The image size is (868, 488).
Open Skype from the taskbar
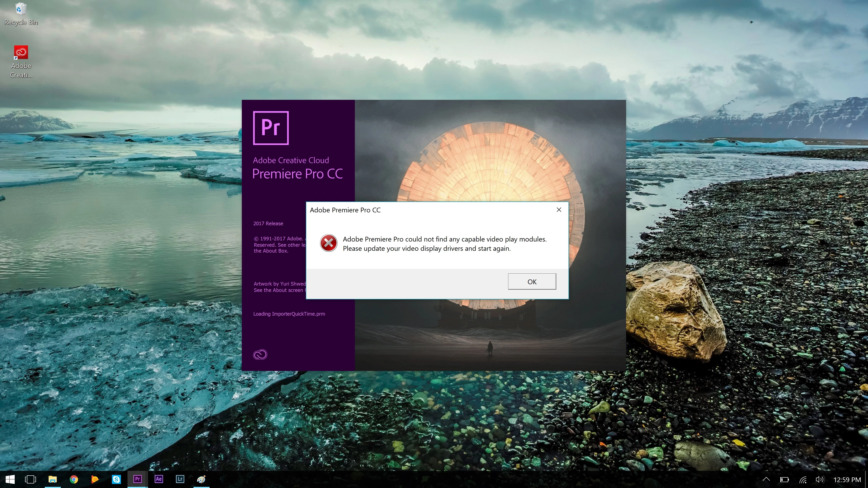116,479
